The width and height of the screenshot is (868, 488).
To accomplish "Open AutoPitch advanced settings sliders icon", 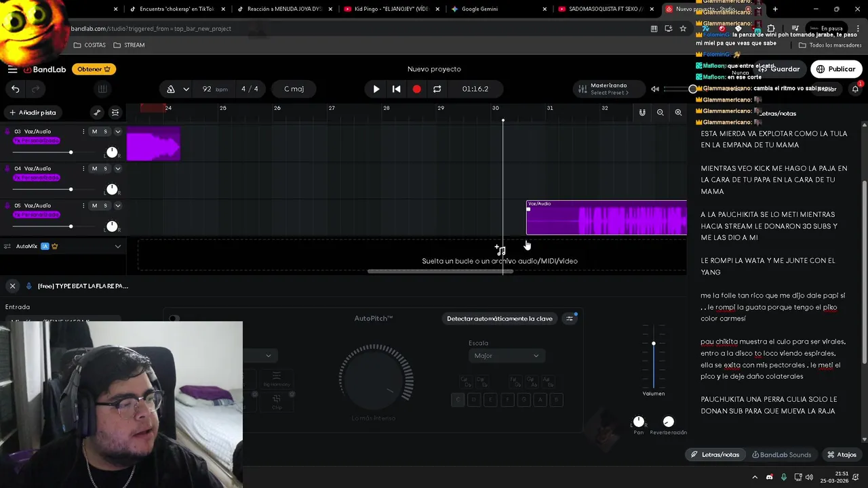I will pyautogui.click(x=570, y=319).
